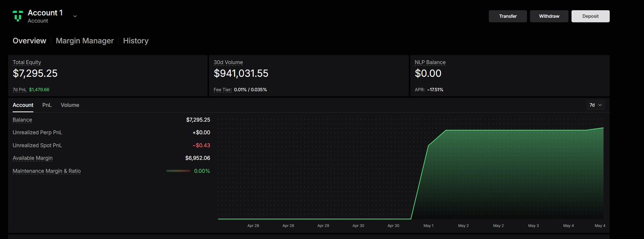Click the Withdraw button
This screenshot has height=239, width=644.
[x=549, y=16]
